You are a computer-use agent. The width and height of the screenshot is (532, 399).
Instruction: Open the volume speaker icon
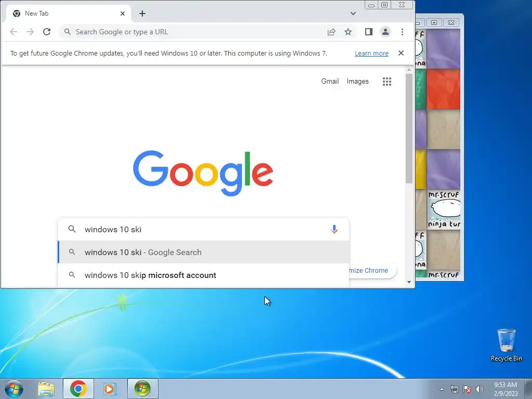[x=480, y=390]
